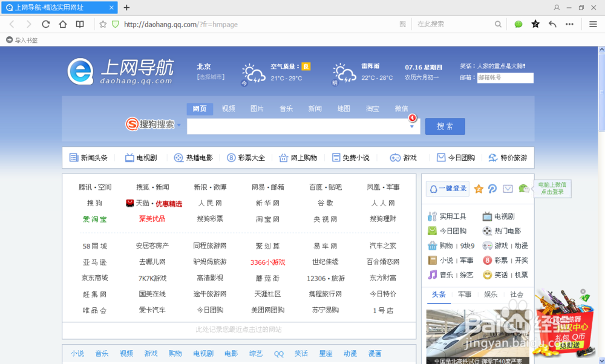The width and height of the screenshot is (605, 364).
Task: Select the 图片 search tab
Action: coord(257,109)
